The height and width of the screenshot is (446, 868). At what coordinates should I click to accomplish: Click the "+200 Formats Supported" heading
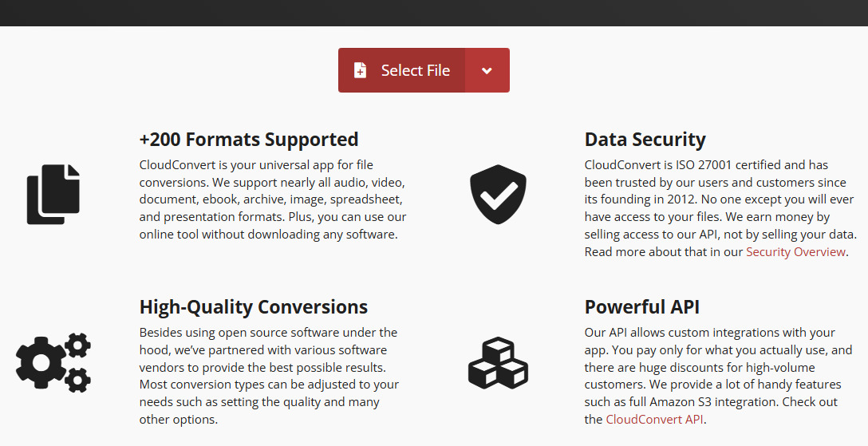coord(248,139)
